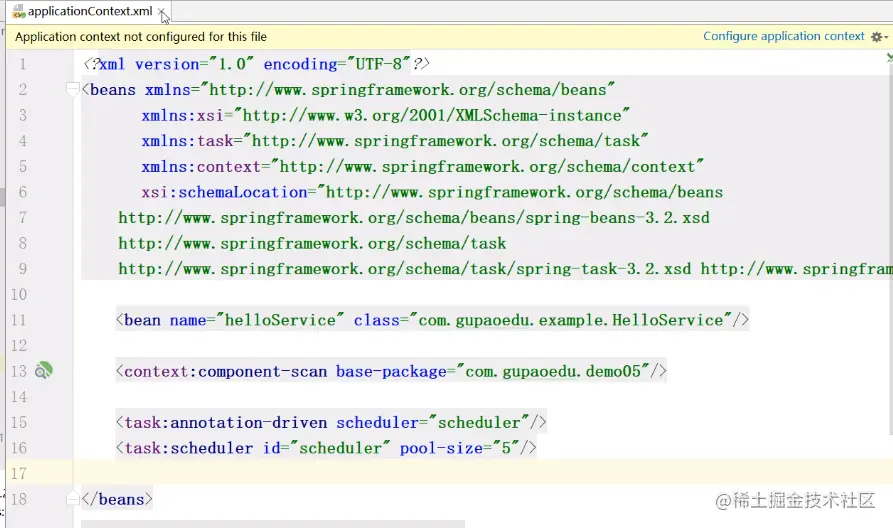Viewport: 893px width, 528px height.
Task: Click com.gupaoedu.example.HelloService class value
Action: click(571, 320)
